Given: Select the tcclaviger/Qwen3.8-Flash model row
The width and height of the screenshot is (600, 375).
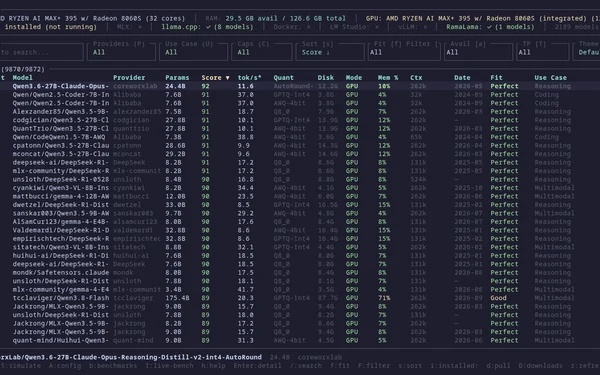Looking at the screenshot, I should point(300,298).
